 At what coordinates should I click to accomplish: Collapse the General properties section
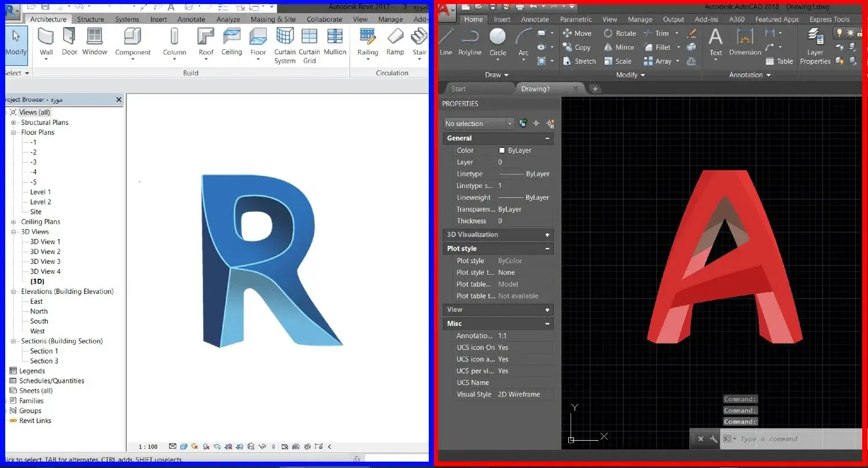[x=547, y=138]
